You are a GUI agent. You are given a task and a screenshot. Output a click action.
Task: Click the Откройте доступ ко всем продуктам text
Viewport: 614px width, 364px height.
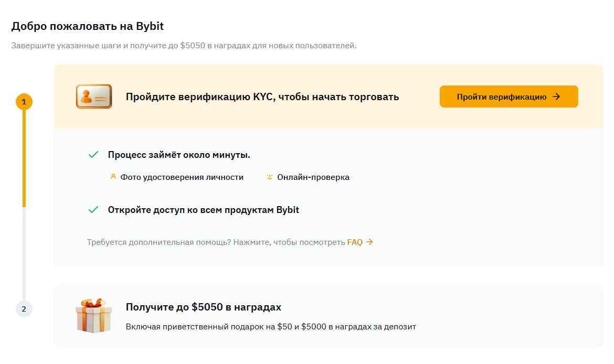(204, 210)
